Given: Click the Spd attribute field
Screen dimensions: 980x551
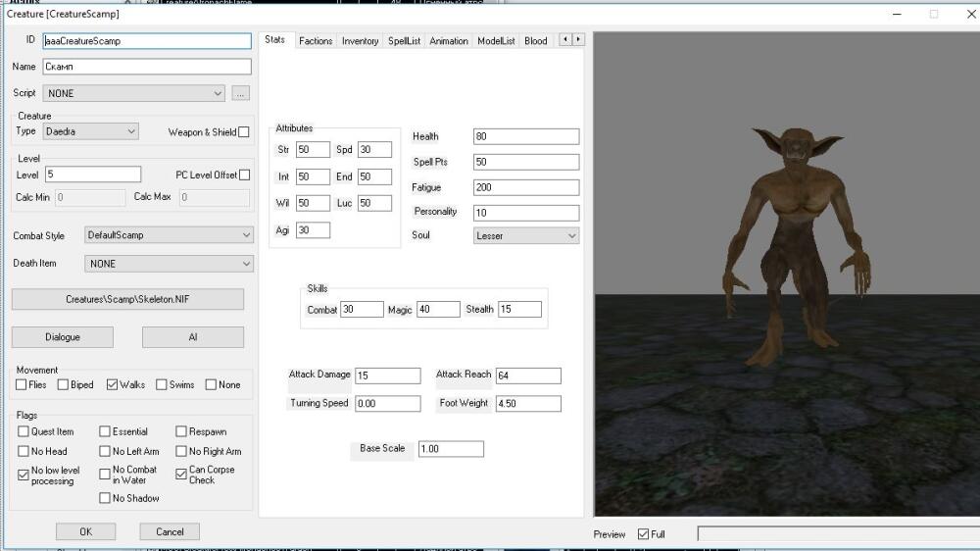Looking at the screenshot, I should (375, 149).
